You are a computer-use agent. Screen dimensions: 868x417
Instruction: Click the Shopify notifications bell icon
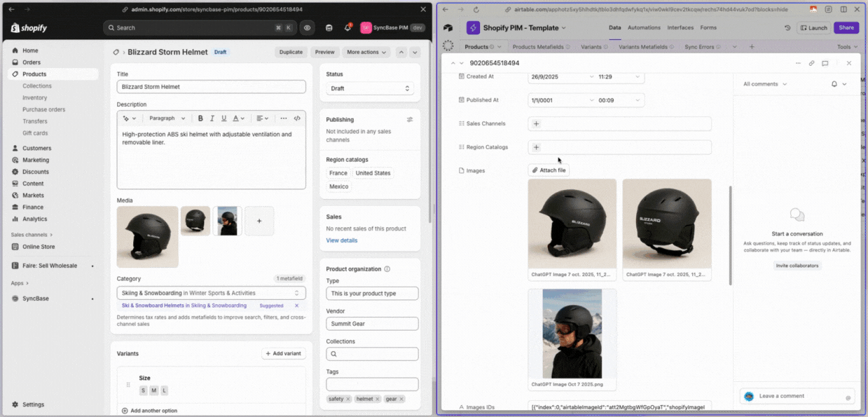pyautogui.click(x=348, y=28)
